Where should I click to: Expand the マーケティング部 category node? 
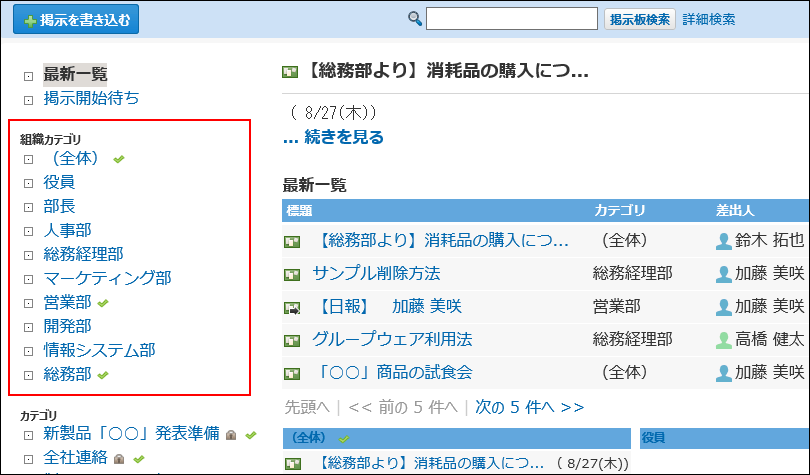click(28, 279)
